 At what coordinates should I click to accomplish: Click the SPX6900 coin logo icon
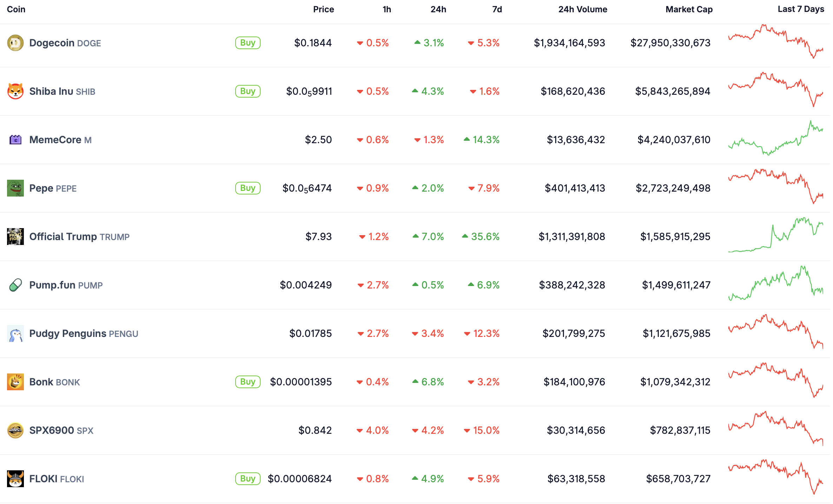15,430
